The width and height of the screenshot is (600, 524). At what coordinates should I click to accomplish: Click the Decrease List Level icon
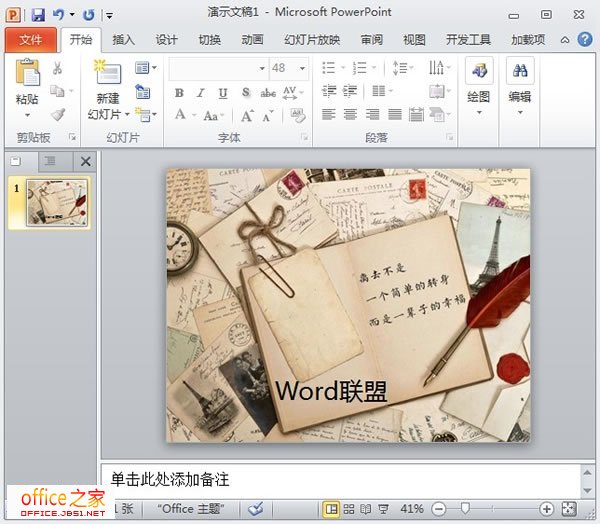pyautogui.click(x=329, y=91)
